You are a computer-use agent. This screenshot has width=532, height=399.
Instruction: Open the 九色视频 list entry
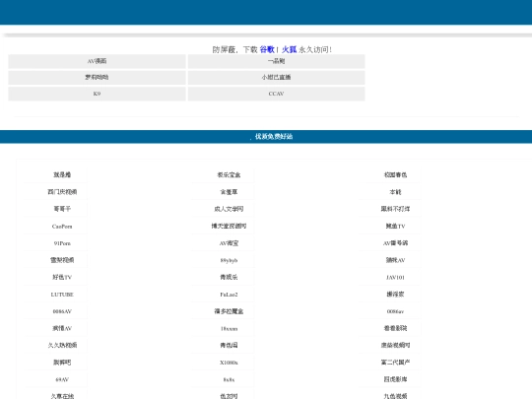point(395,396)
